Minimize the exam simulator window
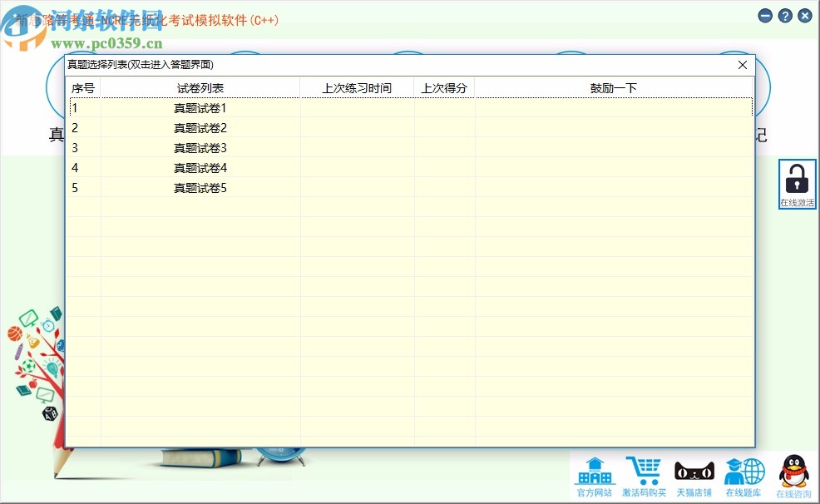820x504 pixels. click(x=763, y=15)
